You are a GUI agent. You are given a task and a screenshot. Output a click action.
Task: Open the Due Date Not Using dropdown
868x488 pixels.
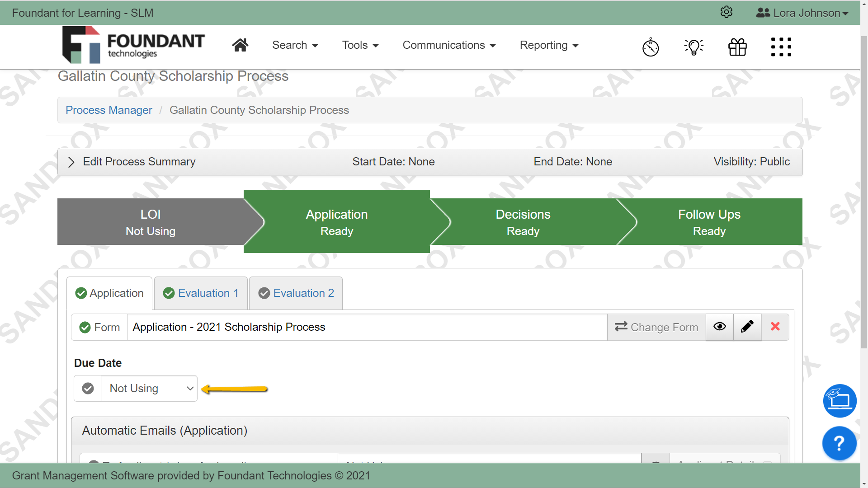149,388
